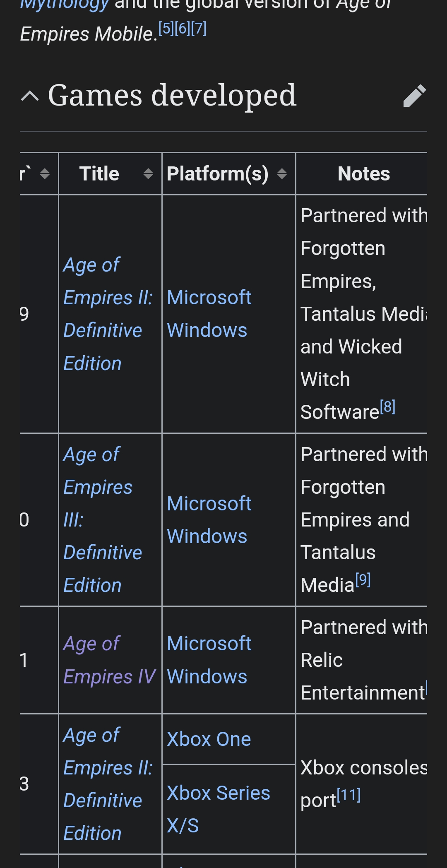
Task: Sort table by Title column arrows
Action: pos(148,174)
